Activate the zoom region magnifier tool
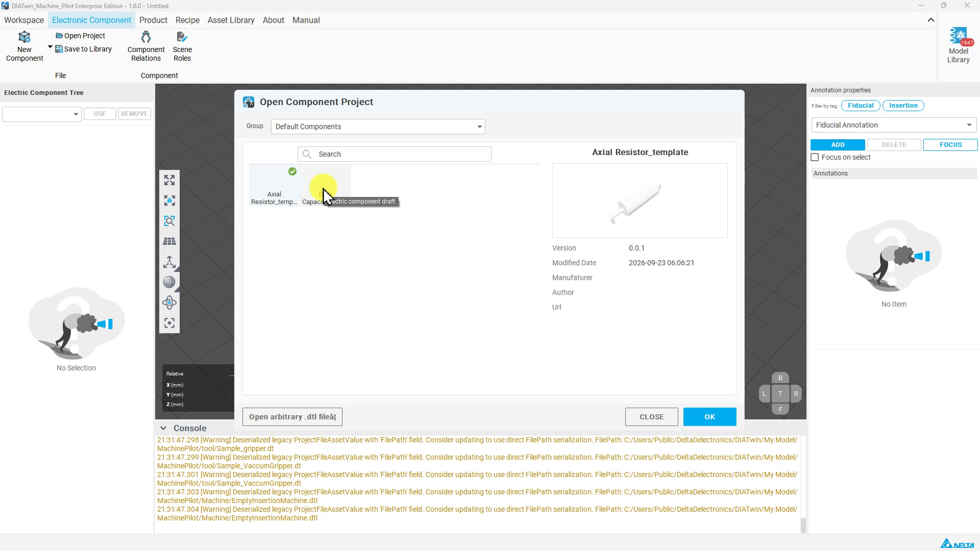 [169, 221]
